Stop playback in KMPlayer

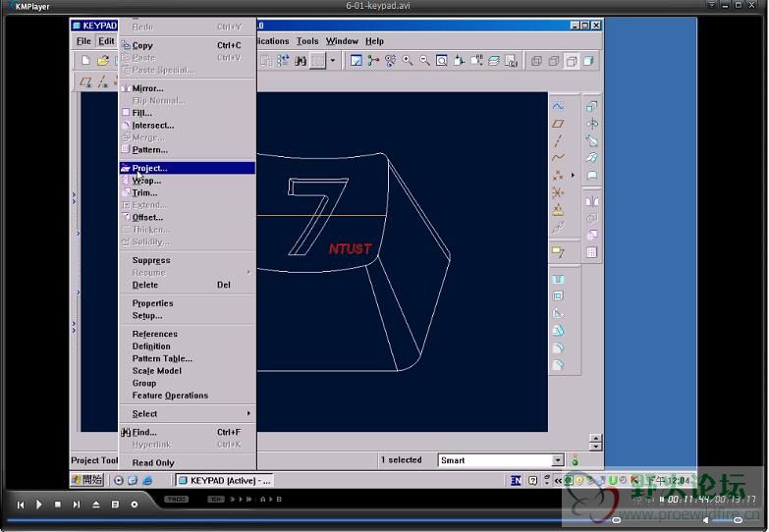coord(57,505)
